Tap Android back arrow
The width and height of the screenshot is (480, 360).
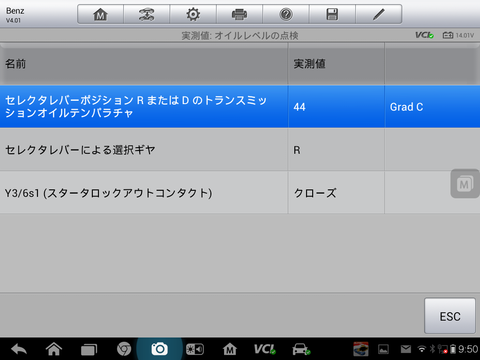[x=19, y=349]
